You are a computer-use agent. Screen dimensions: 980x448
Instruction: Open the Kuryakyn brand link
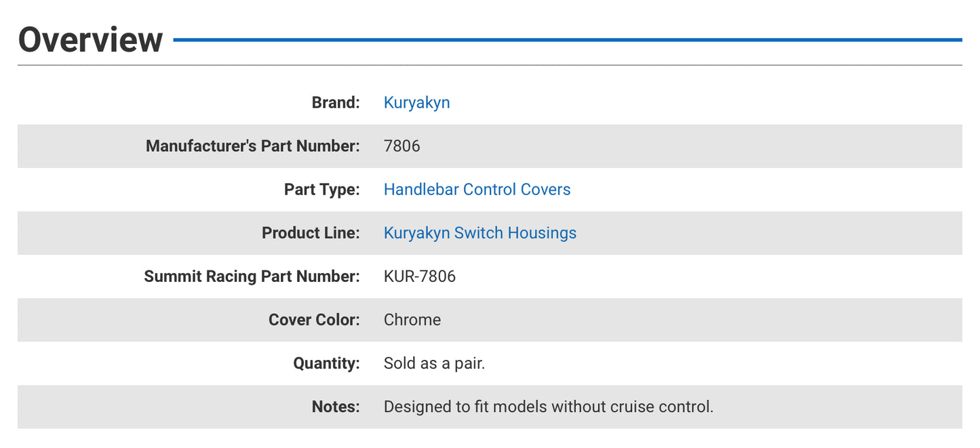pos(416,102)
